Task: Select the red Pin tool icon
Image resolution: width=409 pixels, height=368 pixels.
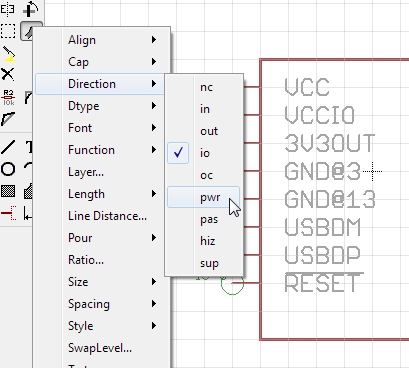Action: click(8, 213)
